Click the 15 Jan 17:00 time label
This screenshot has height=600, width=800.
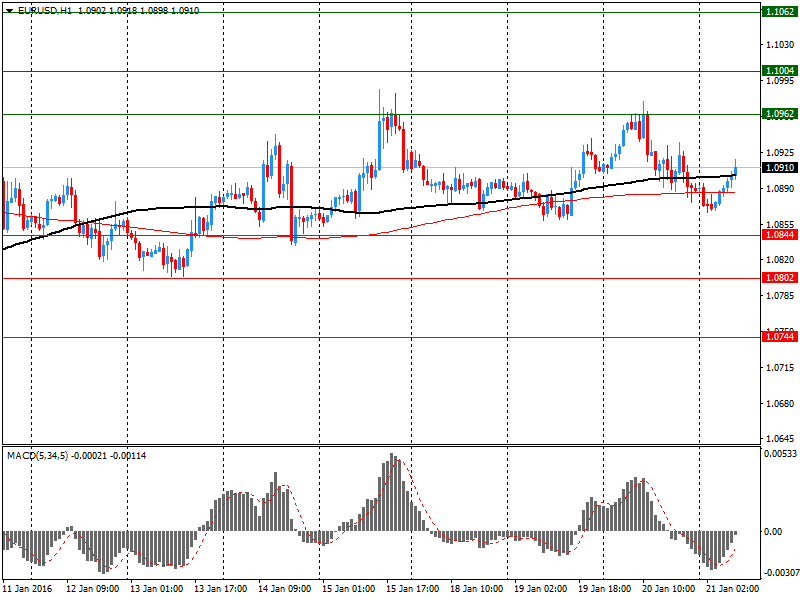412,588
